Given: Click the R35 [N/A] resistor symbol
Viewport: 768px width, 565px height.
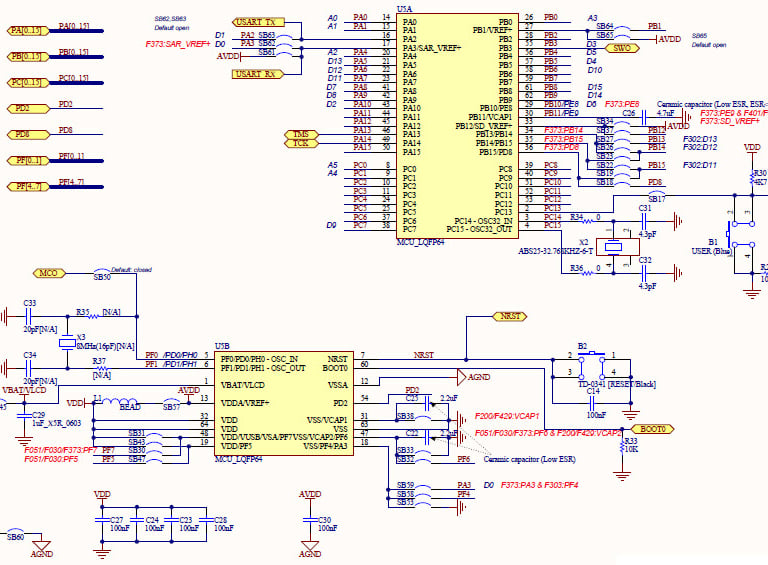Looking at the screenshot, I should [x=93, y=316].
